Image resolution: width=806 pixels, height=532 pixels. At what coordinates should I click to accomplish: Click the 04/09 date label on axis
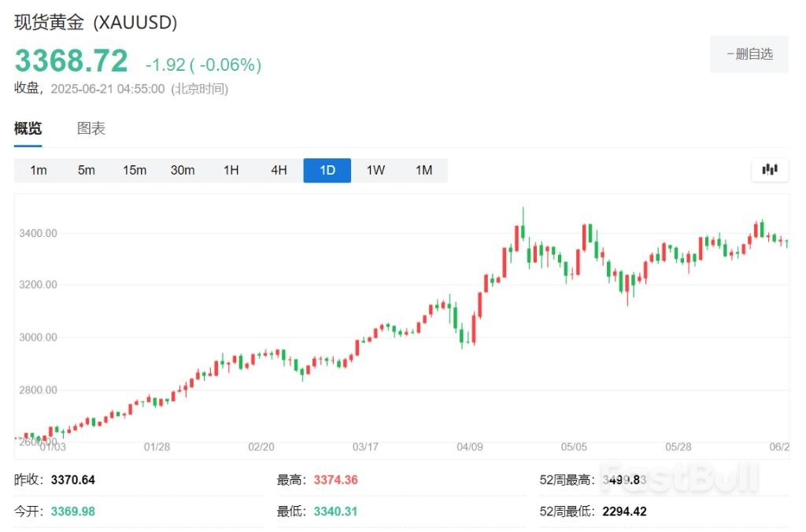469,447
